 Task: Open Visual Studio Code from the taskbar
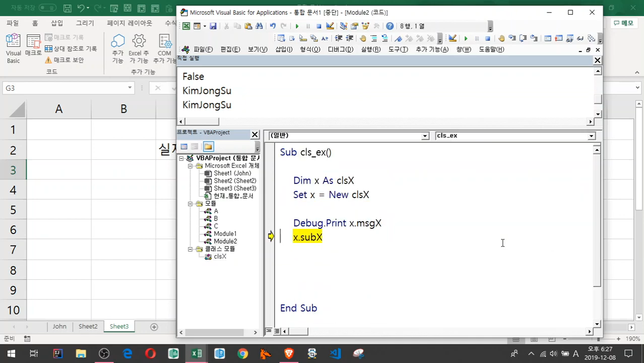pyautogui.click(x=335, y=353)
